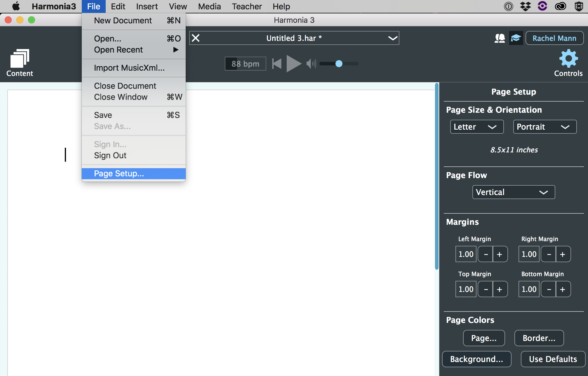Image resolution: width=588 pixels, height=376 pixels.
Task: Decrease Bottom Margin with minus button
Action: tap(549, 289)
